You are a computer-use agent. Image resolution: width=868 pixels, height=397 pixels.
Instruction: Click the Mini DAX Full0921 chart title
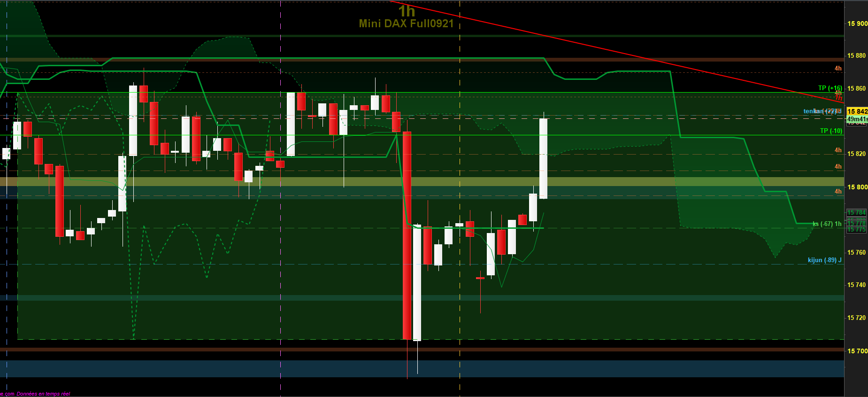click(406, 23)
